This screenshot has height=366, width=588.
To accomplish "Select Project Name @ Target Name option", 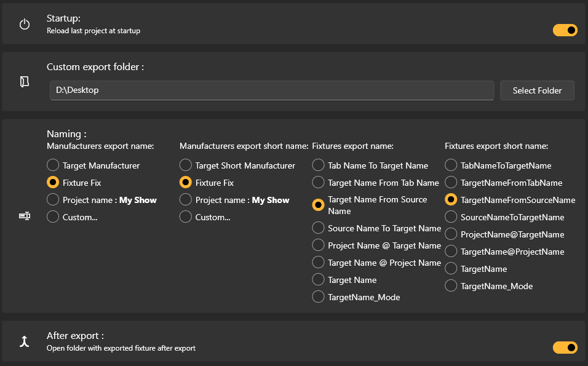I will pyautogui.click(x=319, y=245).
